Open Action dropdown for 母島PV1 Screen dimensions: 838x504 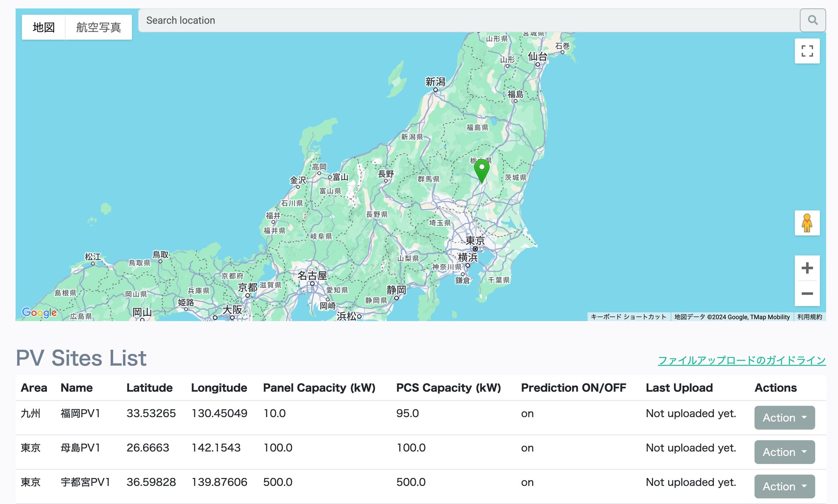(784, 452)
